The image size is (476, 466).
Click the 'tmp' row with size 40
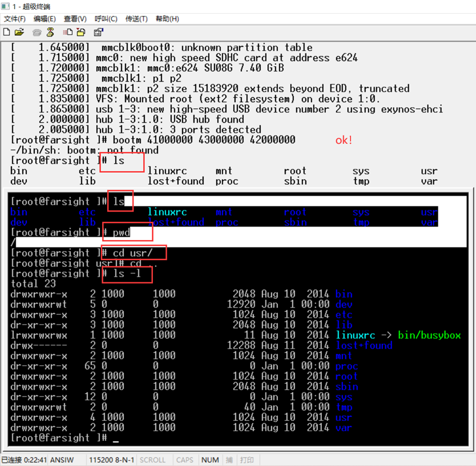point(181,407)
